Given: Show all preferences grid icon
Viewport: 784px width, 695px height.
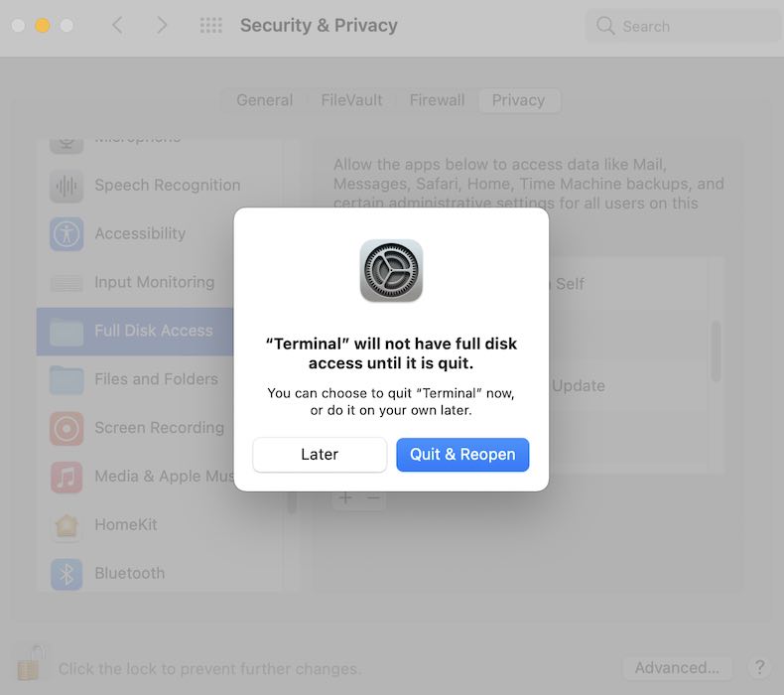Looking at the screenshot, I should (211, 25).
